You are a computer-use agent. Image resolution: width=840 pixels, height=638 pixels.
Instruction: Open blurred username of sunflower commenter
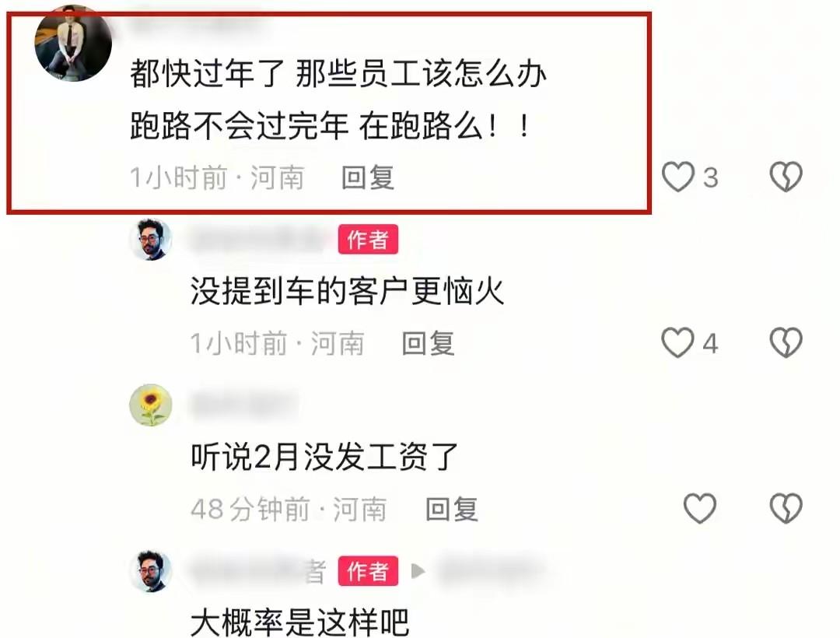click(243, 405)
